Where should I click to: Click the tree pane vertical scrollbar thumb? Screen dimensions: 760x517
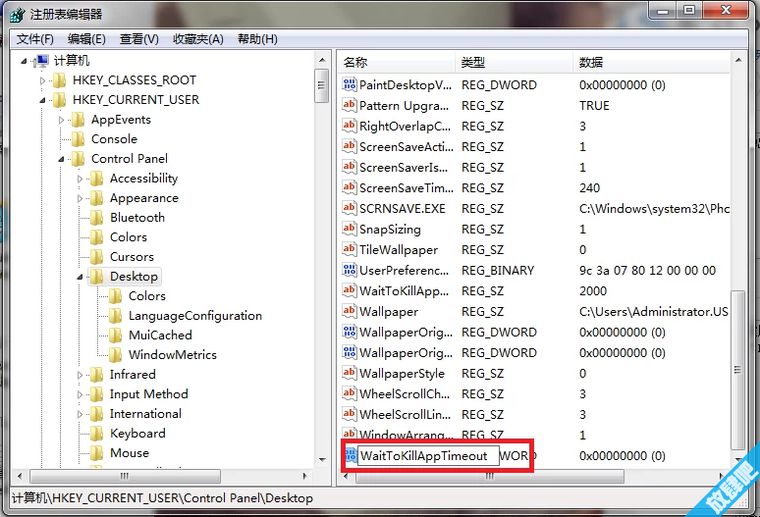pyautogui.click(x=321, y=86)
